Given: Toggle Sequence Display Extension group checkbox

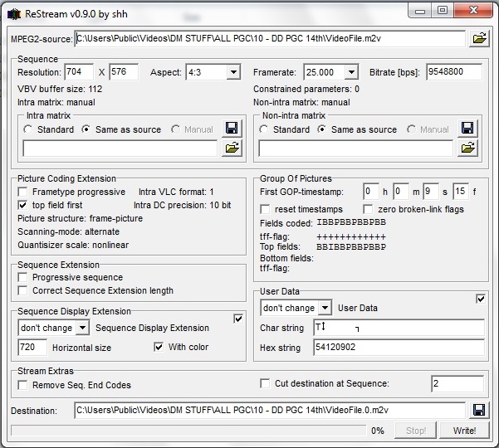Looking at the screenshot, I should [238, 319].
